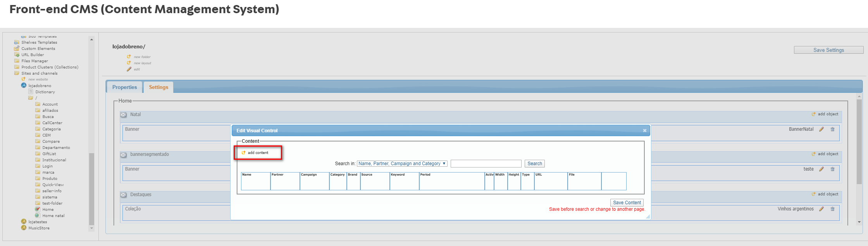
Task: Open Home natal layout in tree
Action: coord(53,216)
